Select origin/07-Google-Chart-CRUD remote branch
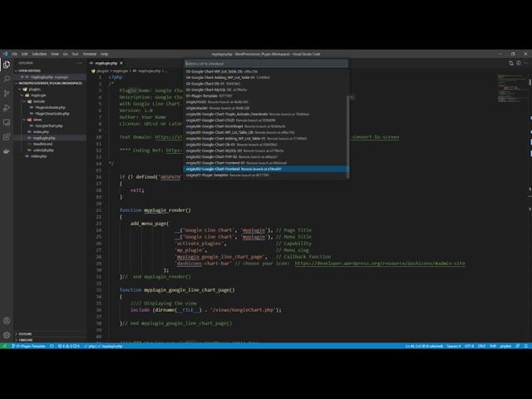532x399 pixels. [264, 120]
